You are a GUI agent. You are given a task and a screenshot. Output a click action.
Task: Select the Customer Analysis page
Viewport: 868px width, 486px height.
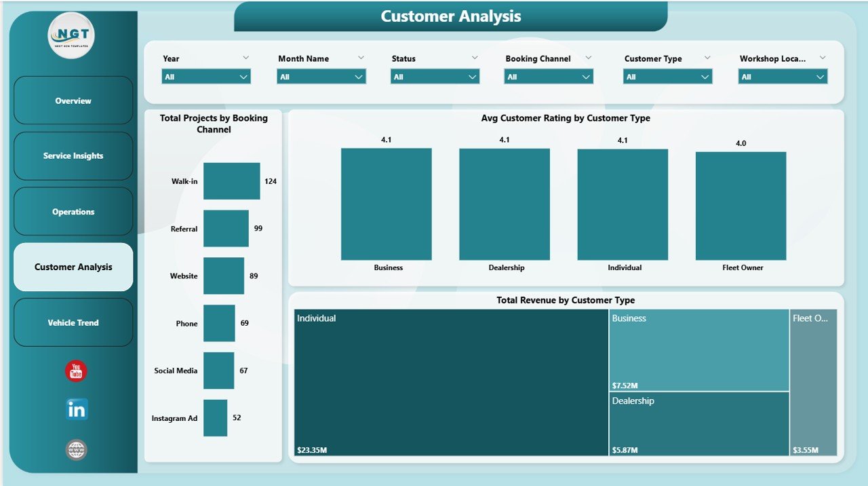pyautogui.click(x=73, y=267)
